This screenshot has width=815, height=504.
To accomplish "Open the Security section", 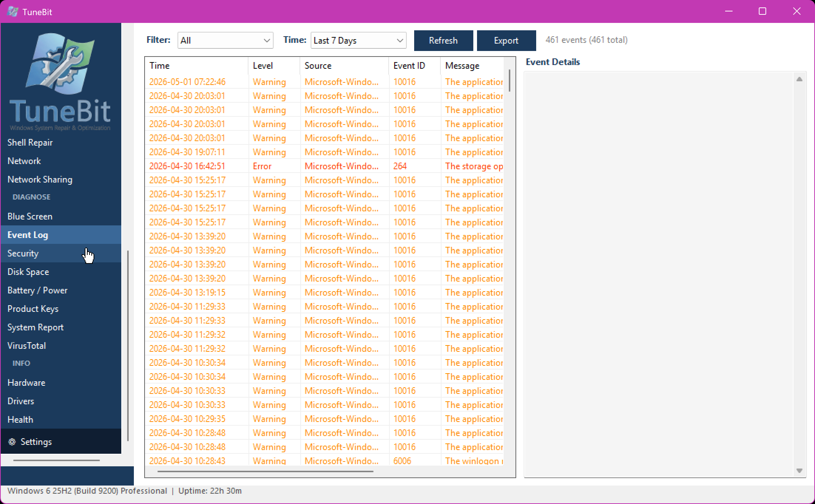I will [x=61, y=253].
